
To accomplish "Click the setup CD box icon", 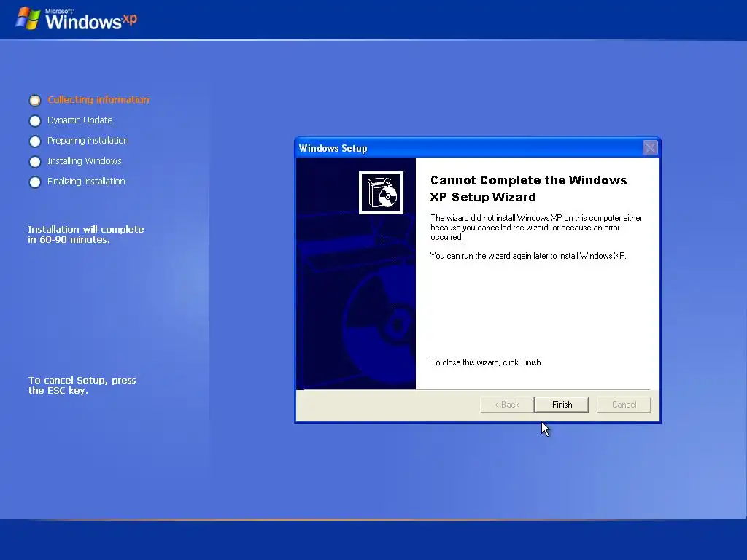I will [x=381, y=192].
